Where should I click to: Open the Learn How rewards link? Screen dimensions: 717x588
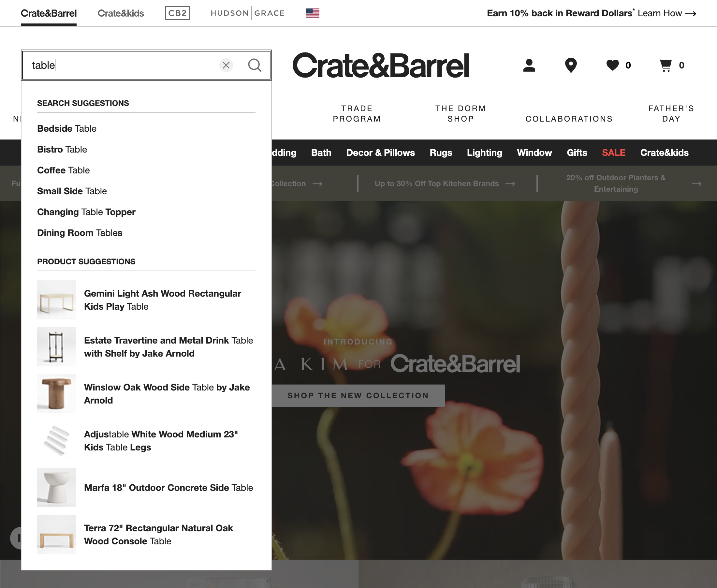[660, 13]
